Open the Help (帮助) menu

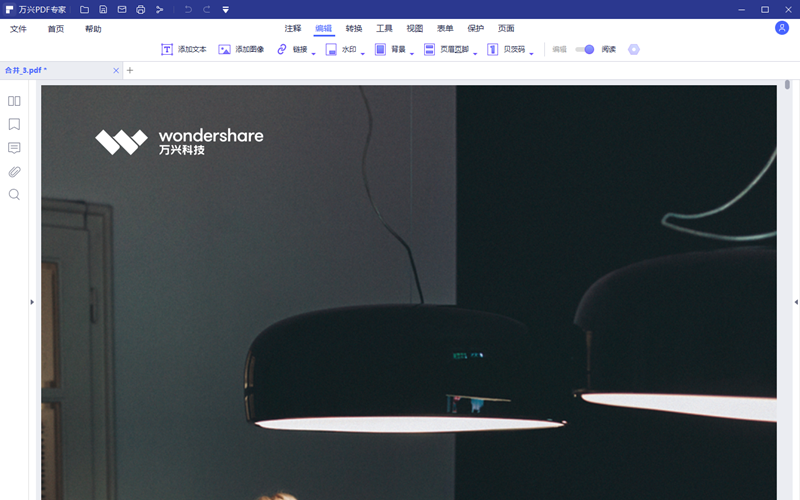93,29
